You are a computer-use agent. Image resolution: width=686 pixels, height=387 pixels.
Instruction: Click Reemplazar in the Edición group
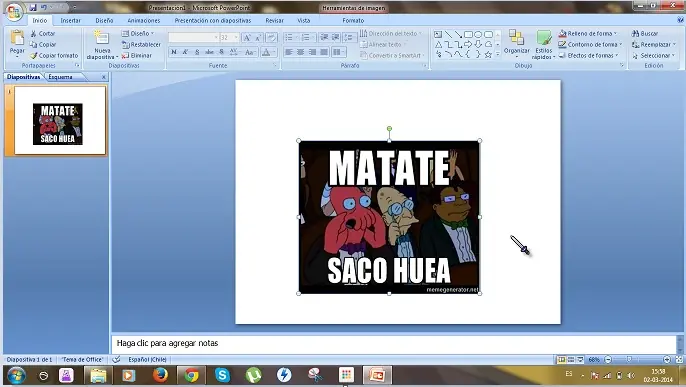pos(654,45)
